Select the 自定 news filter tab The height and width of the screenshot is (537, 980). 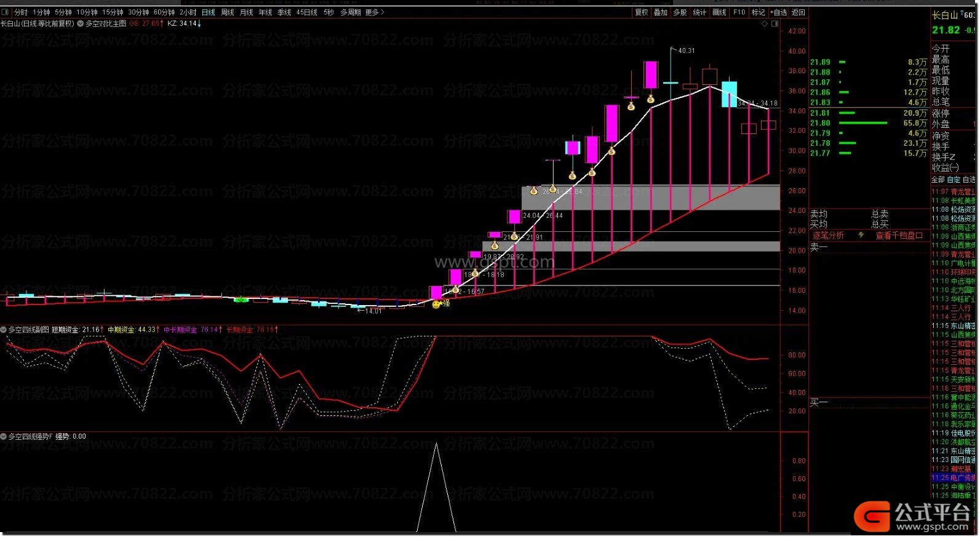click(954, 180)
